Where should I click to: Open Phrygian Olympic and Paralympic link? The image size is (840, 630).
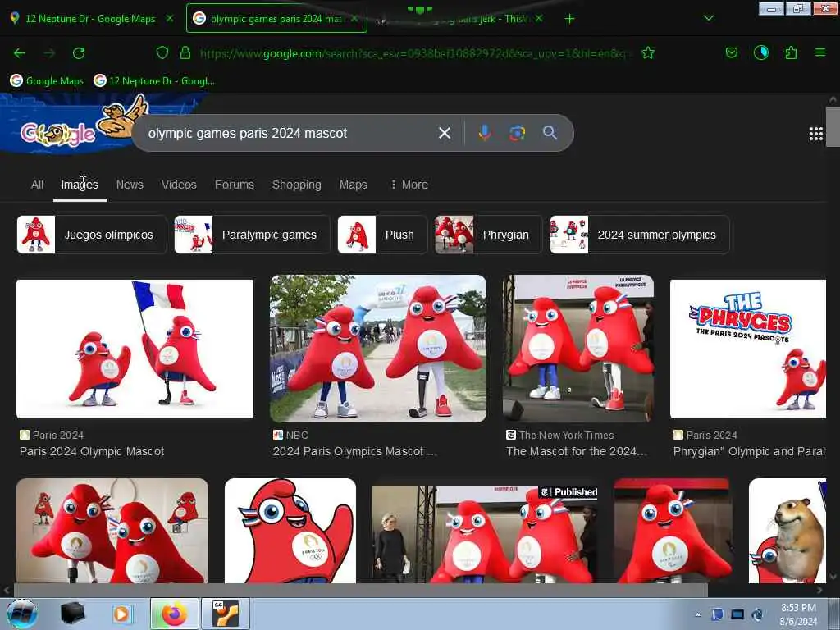(749, 452)
